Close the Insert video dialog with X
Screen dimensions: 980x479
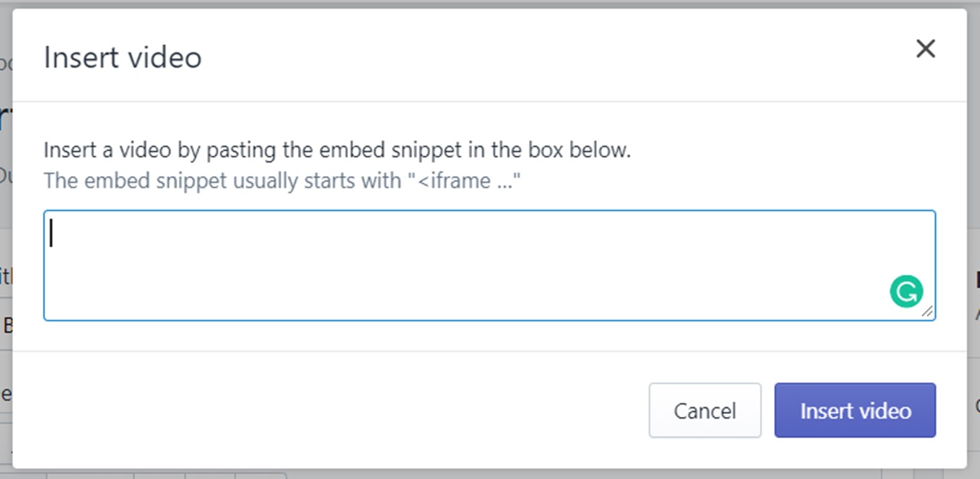click(x=925, y=49)
